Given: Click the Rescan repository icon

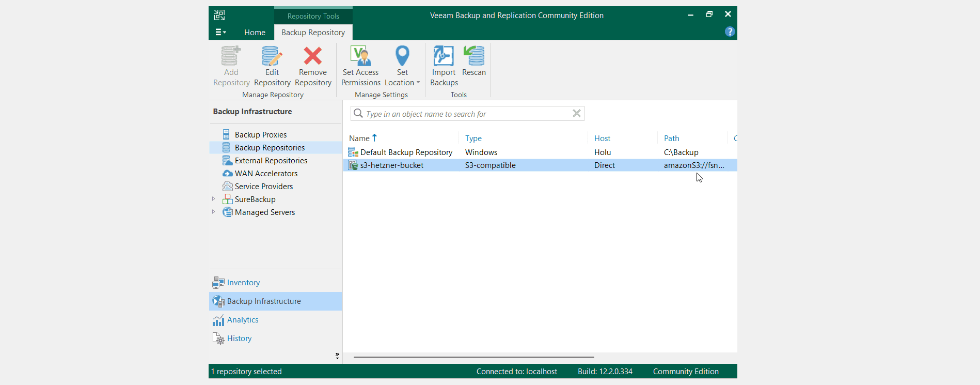Looking at the screenshot, I should (x=474, y=56).
